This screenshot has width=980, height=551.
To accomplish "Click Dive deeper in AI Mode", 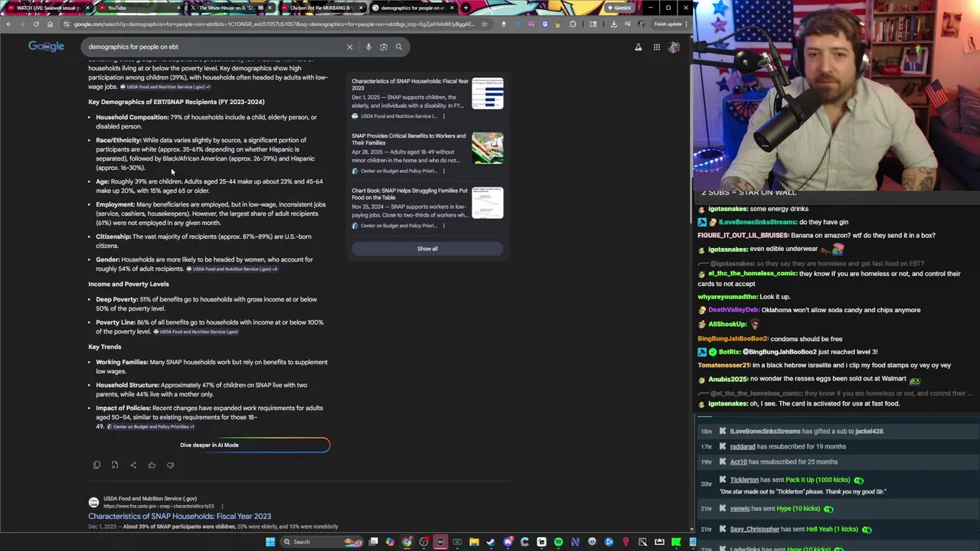I will pyautogui.click(x=209, y=445).
